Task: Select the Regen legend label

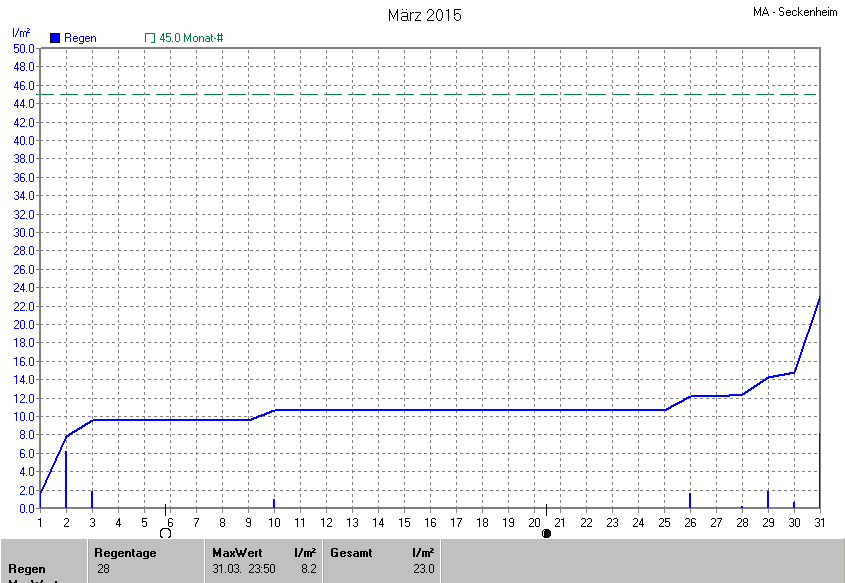Action: [x=80, y=38]
